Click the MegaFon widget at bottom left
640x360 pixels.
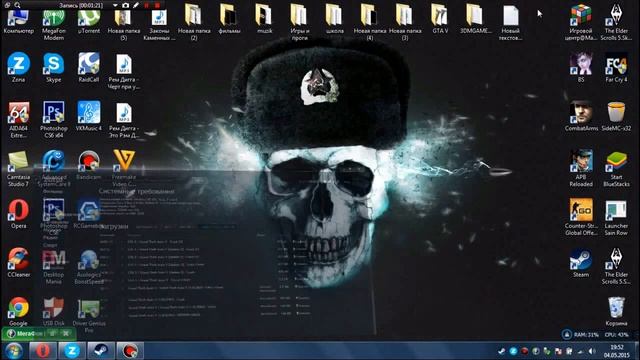click(x=38, y=333)
